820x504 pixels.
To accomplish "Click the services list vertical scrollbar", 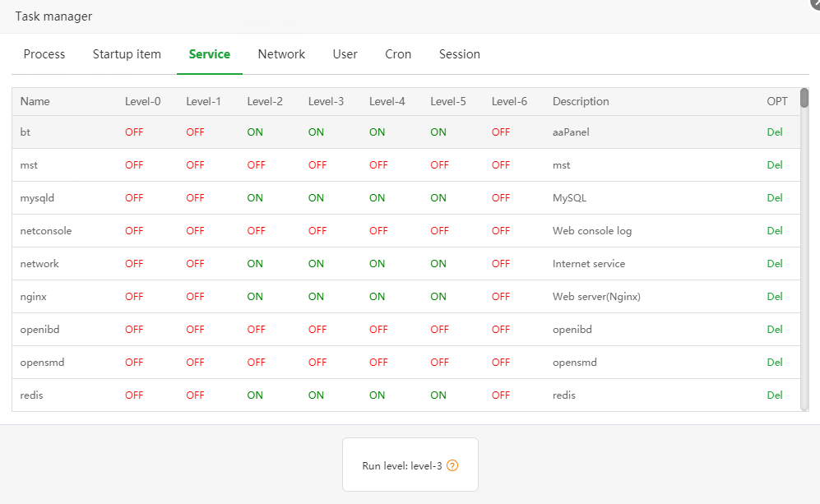I will [x=804, y=247].
